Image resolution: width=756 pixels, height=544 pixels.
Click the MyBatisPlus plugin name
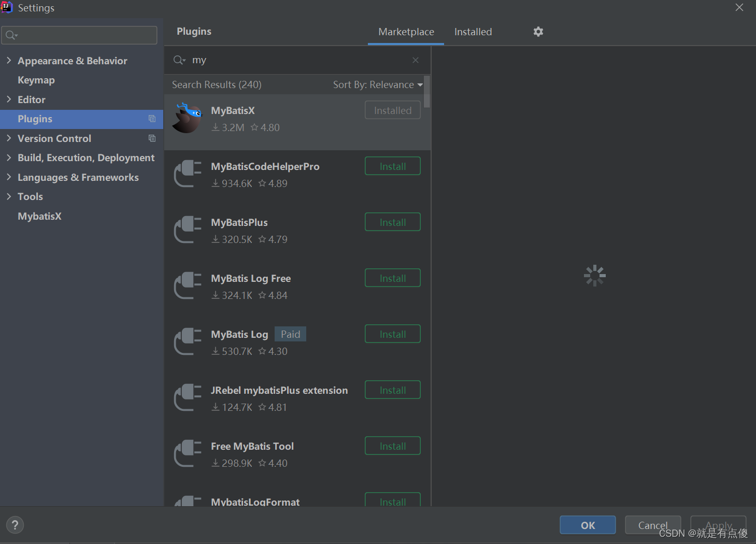click(239, 222)
